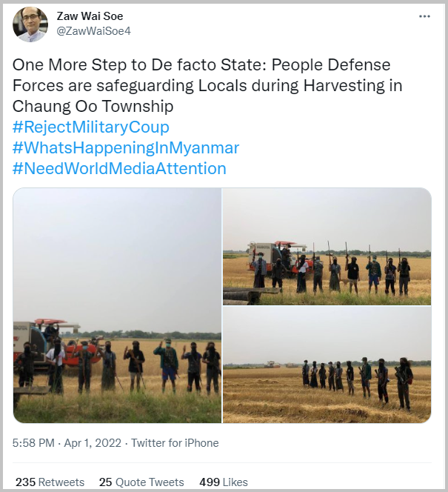The height and width of the screenshot is (492, 448).
Task: Visit the @ZawWaiSoe4 handle link
Action: tap(93, 31)
